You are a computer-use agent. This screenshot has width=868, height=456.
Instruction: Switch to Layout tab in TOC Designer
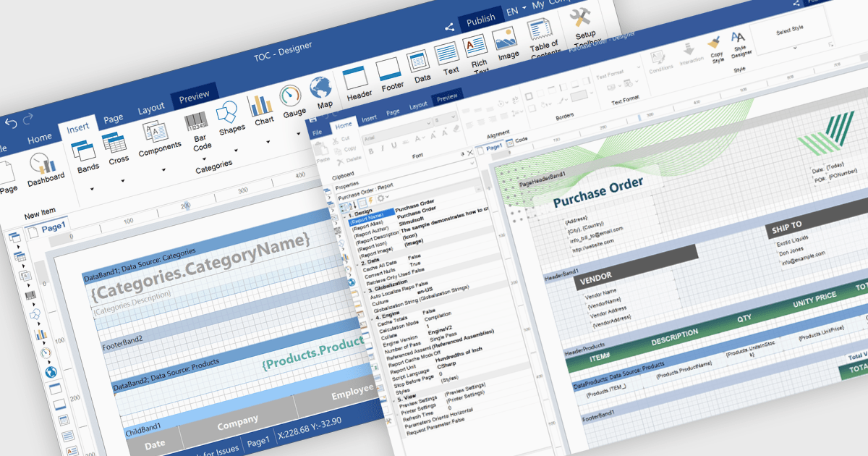pos(151,109)
